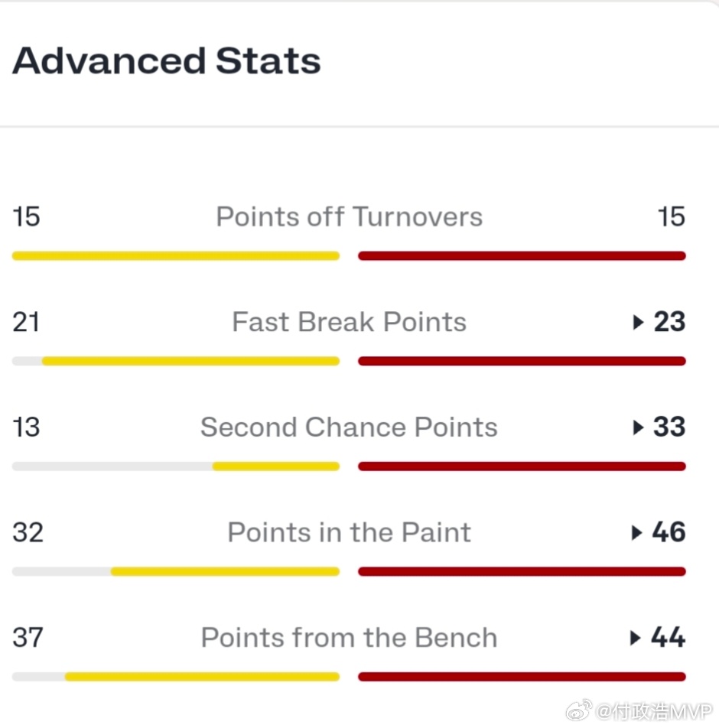Viewport: 719px width, 728px height.
Task: Click the @付政浩MVP watermark text
Action: [653, 711]
